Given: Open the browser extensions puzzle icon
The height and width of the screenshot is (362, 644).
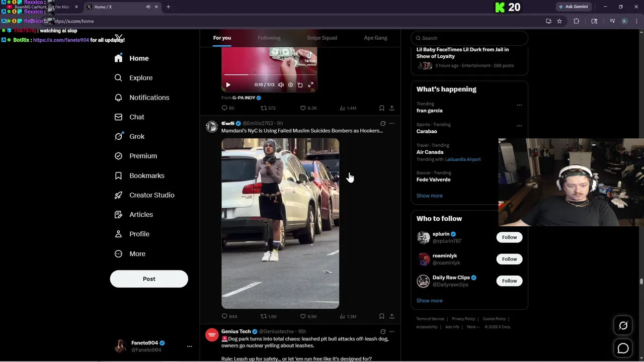Looking at the screenshot, I should [x=577, y=21].
